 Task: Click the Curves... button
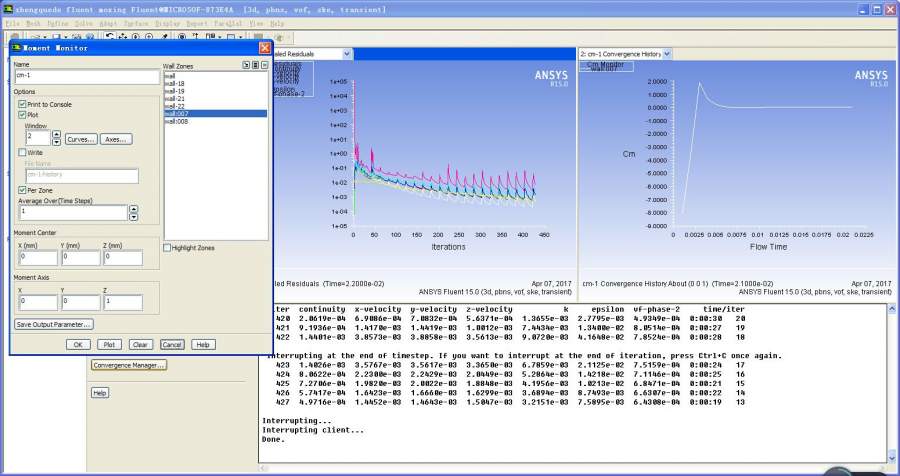(81, 139)
